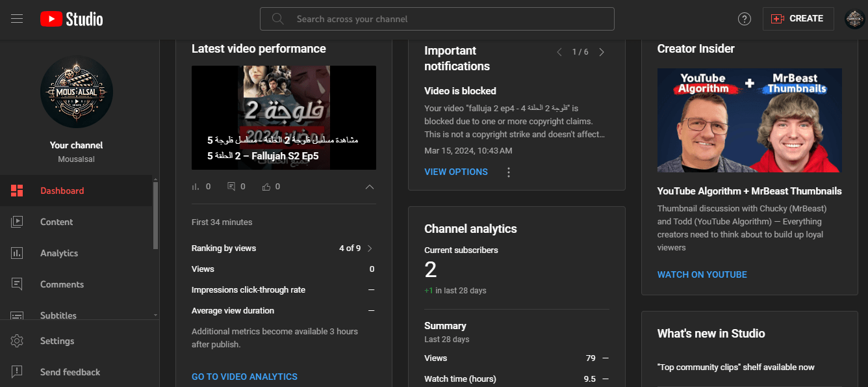Open Dashboard in sidebar menu
The width and height of the screenshot is (868, 387).
point(77,191)
